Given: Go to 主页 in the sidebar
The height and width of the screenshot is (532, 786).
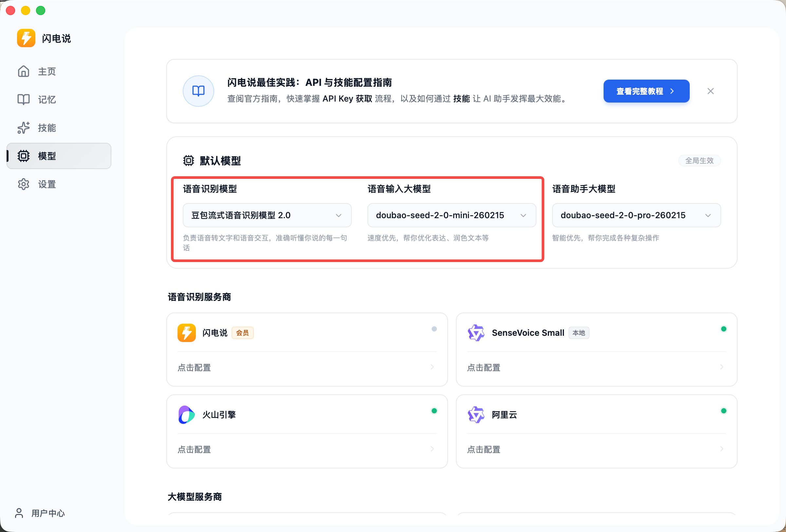Looking at the screenshot, I should [x=59, y=71].
